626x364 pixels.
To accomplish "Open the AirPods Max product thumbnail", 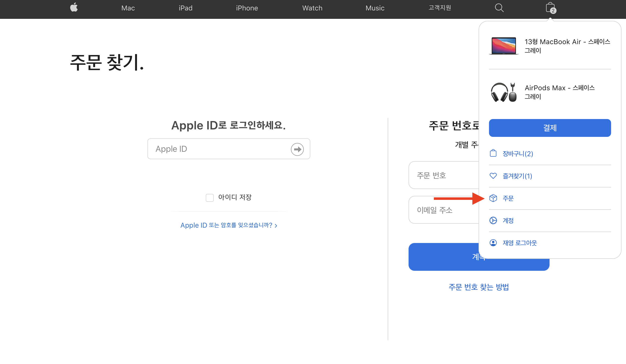I will click(504, 92).
